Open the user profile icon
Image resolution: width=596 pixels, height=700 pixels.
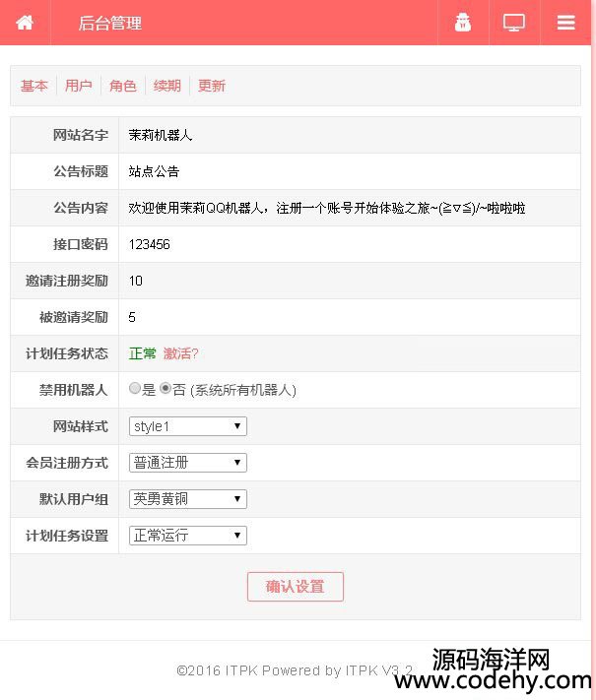(463, 23)
